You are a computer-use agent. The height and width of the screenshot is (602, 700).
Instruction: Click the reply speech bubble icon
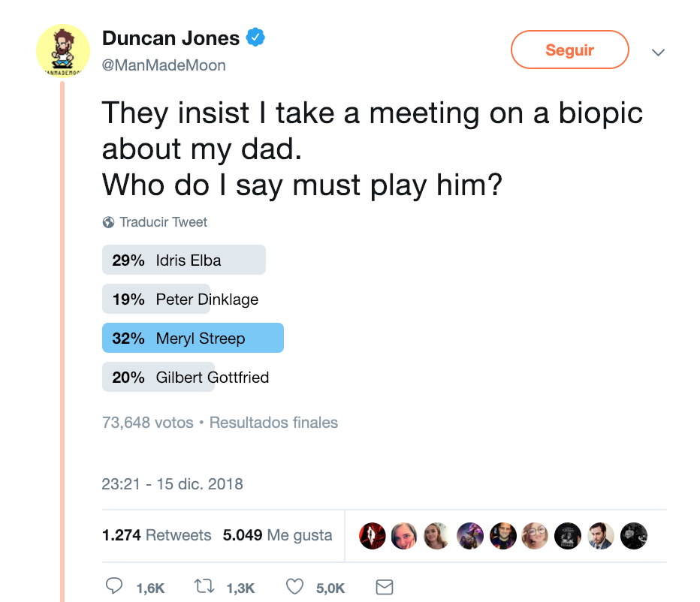[x=114, y=585]
